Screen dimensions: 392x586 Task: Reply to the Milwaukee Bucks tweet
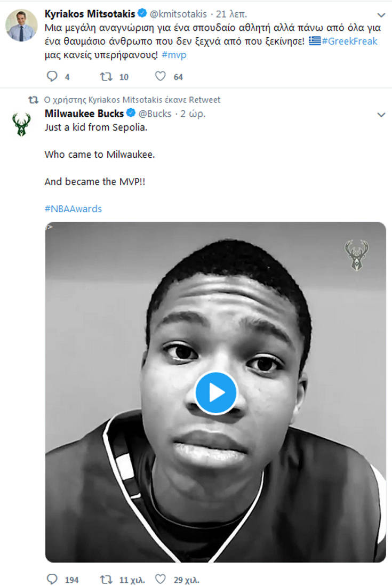pyautogui.click(x=52, y=580)
